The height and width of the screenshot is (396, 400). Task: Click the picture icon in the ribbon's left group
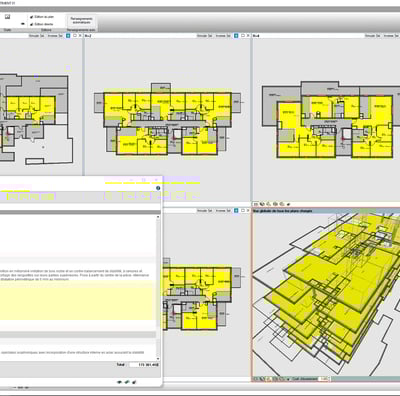tap(7, 17)
